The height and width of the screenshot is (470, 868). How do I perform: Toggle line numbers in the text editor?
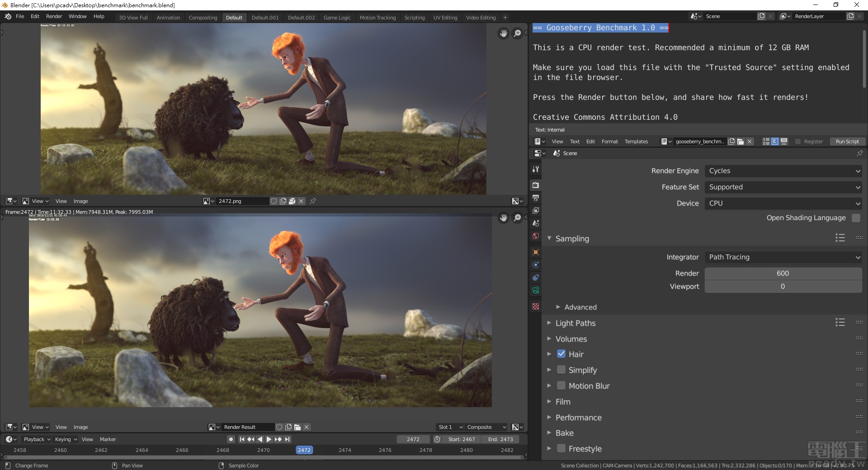[766, 141]
